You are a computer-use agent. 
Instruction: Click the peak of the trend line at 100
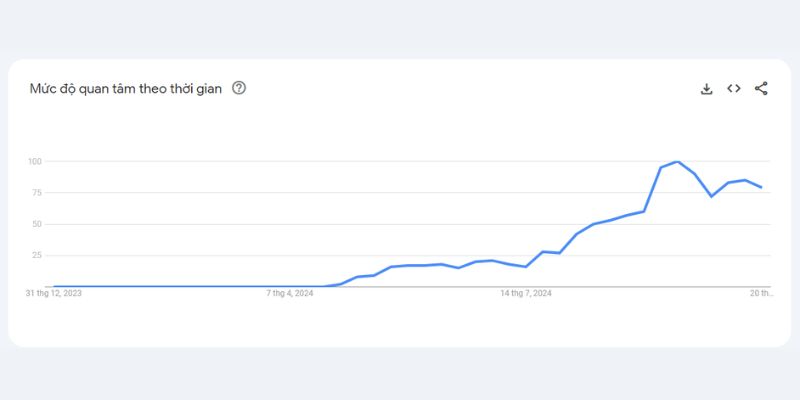[x=678, y=161]
